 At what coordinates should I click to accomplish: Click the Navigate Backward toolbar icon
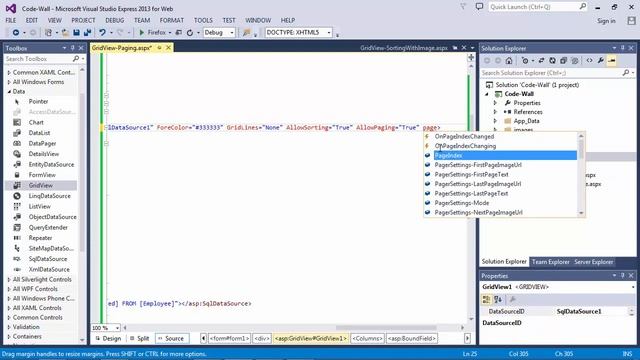point(16,33)
